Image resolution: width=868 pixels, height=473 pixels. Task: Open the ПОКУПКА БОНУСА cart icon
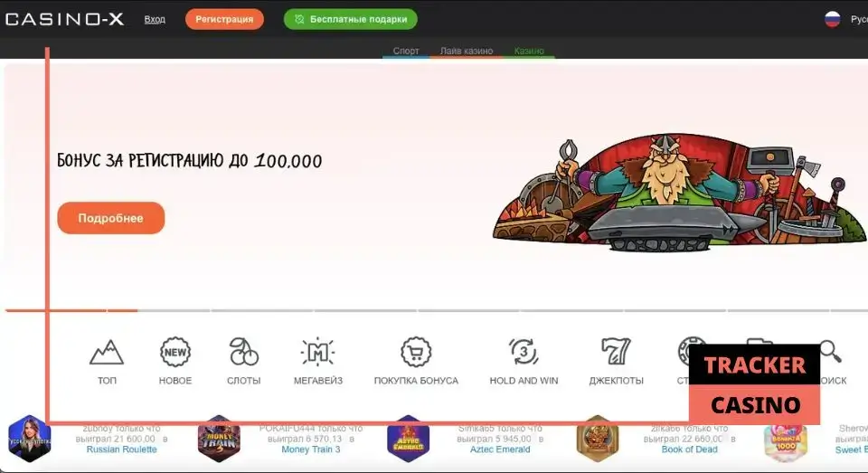[x=416, y=352]
